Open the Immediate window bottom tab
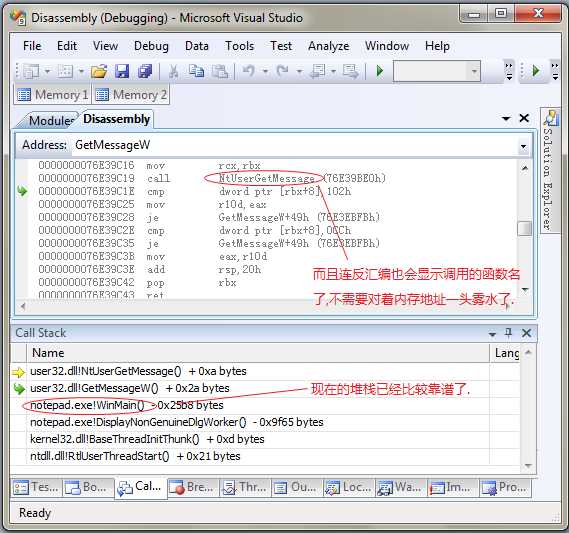 pos(453,487)
